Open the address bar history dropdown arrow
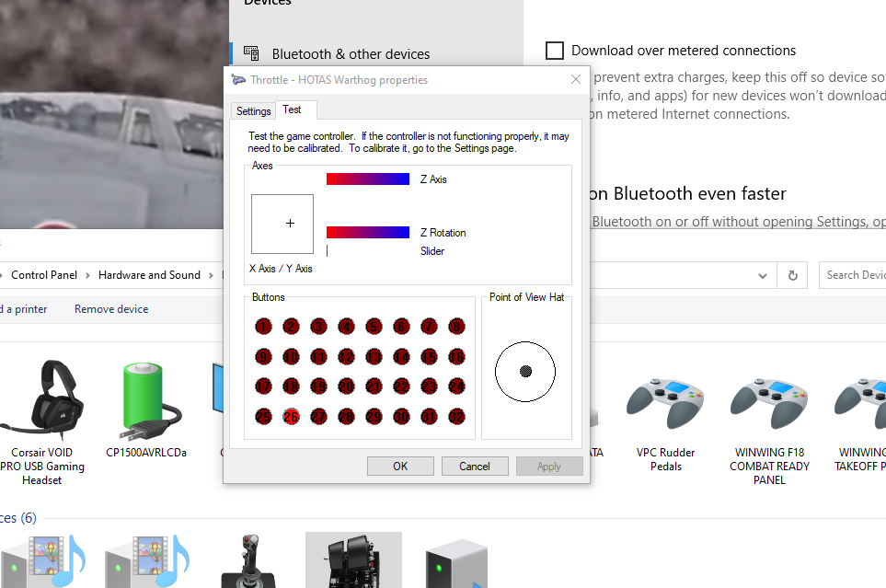Viewport: 886px width, 588px height. point(763,276)
